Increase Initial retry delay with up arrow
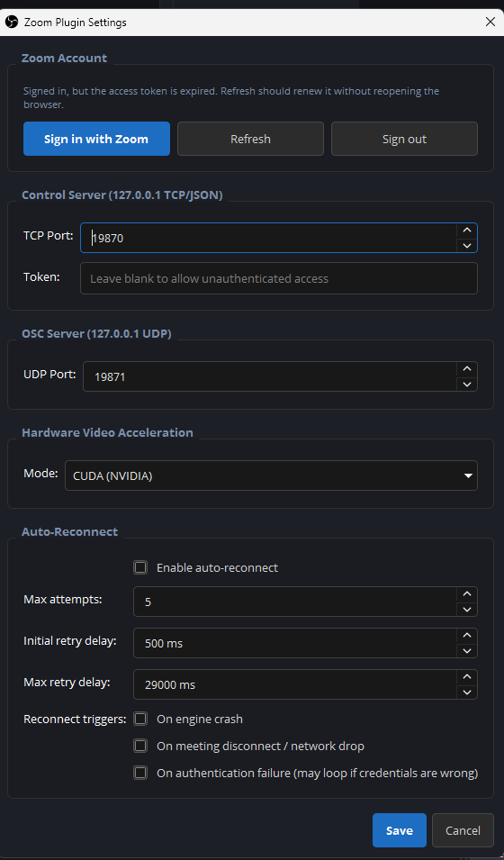504x860 pixels. (467, 636)
